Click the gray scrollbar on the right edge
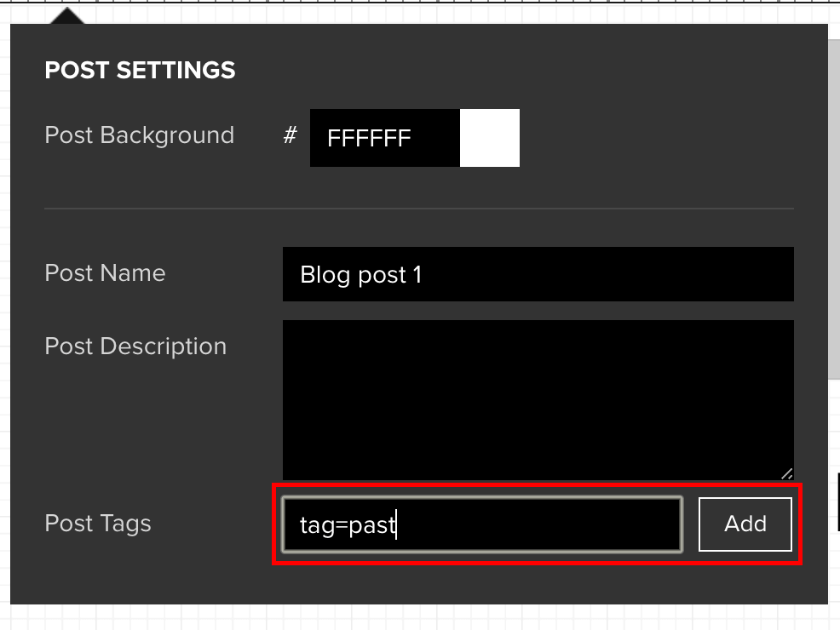 (x=833, y=213)
